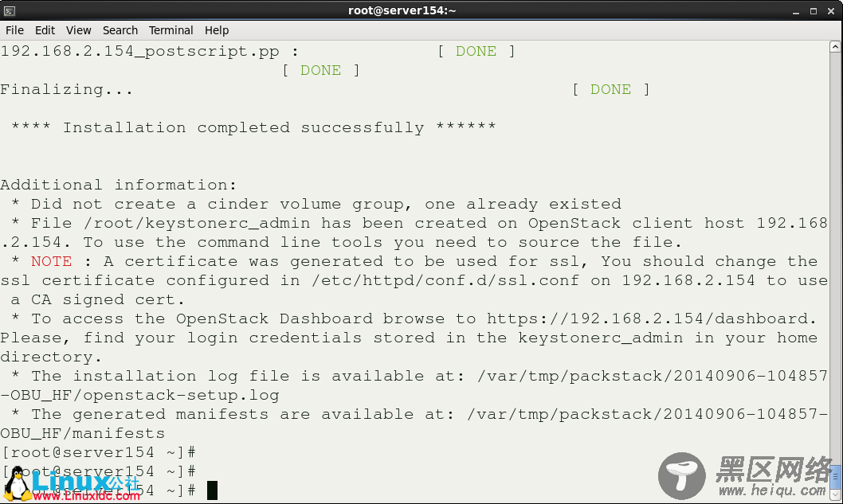Minimize the terminal window
Viewport: 843px width, 504px height.
[x=796, y=11]
